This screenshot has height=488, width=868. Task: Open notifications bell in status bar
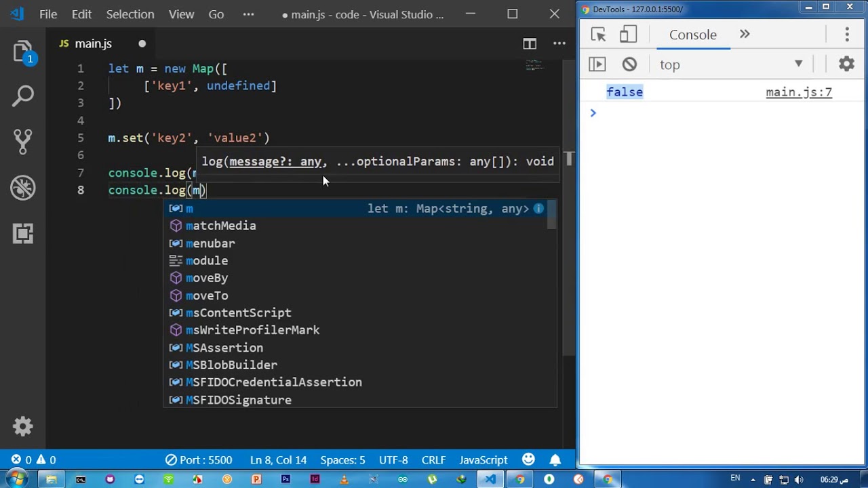(555, 460)
